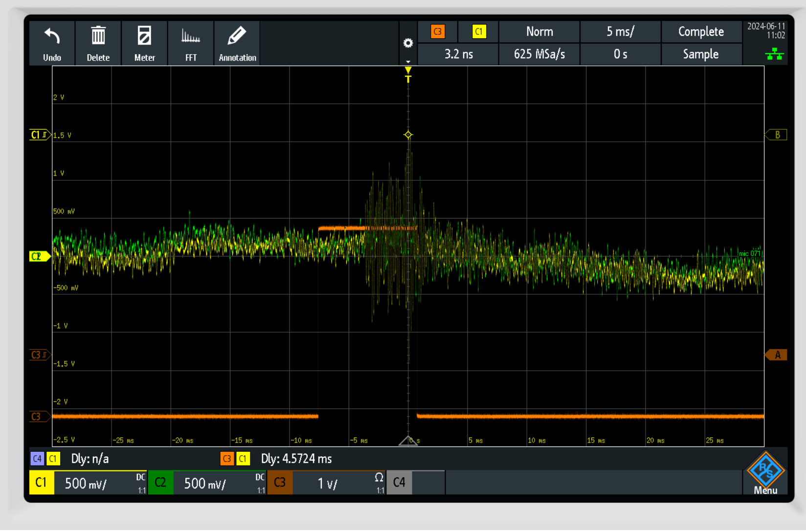
Task: Open settings with the gear icon
Action: (x=408, y=44)
